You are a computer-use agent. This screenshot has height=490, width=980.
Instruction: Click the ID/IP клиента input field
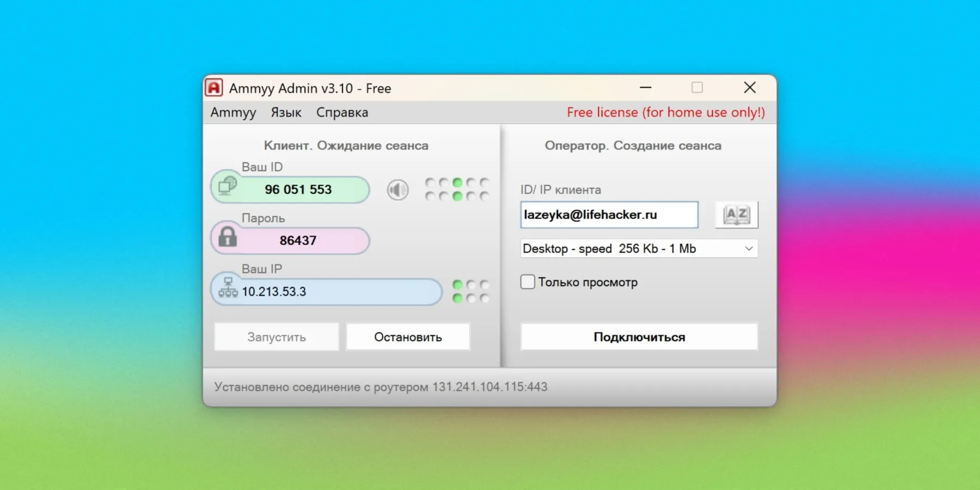pyautogui.click(x=609, y=215)
